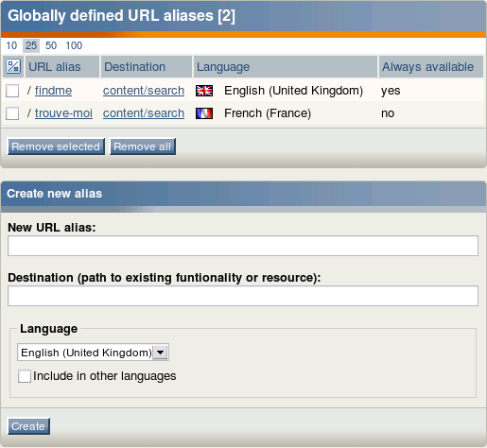Click the invert selection icon in table header
This screenshot has width=487, height=448.
tap(13, 66)
